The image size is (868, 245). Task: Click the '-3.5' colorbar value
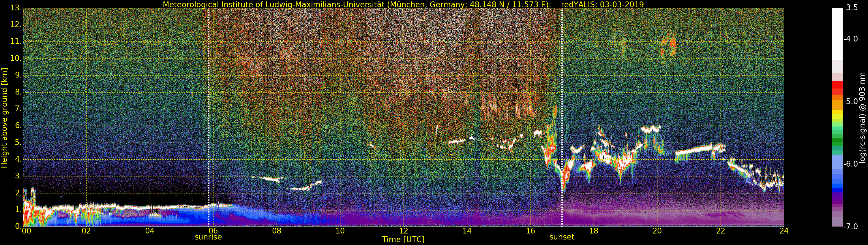point(851,8)
